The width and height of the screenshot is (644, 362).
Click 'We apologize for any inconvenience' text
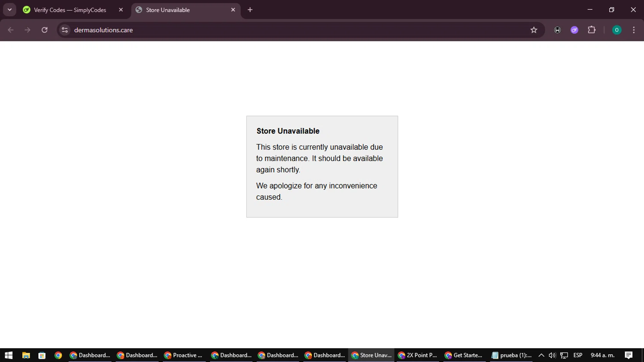point(317,186)
